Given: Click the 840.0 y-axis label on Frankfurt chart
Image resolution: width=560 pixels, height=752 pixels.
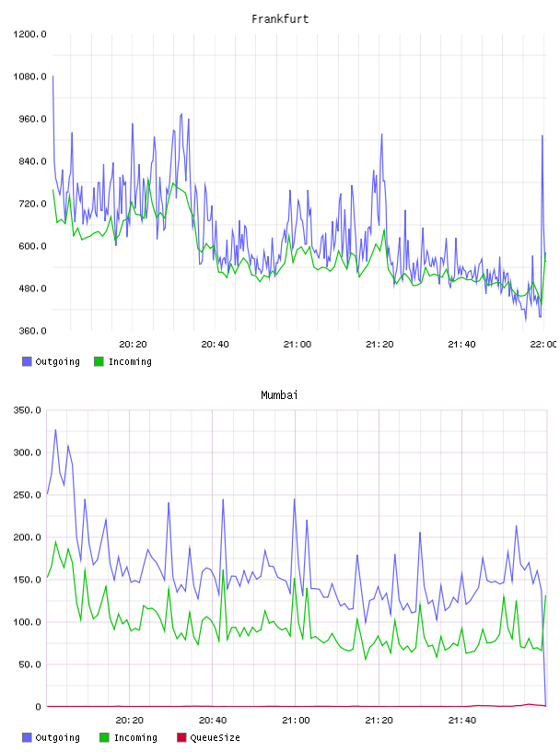Looking at the screenshot, I should pos(32,161).
